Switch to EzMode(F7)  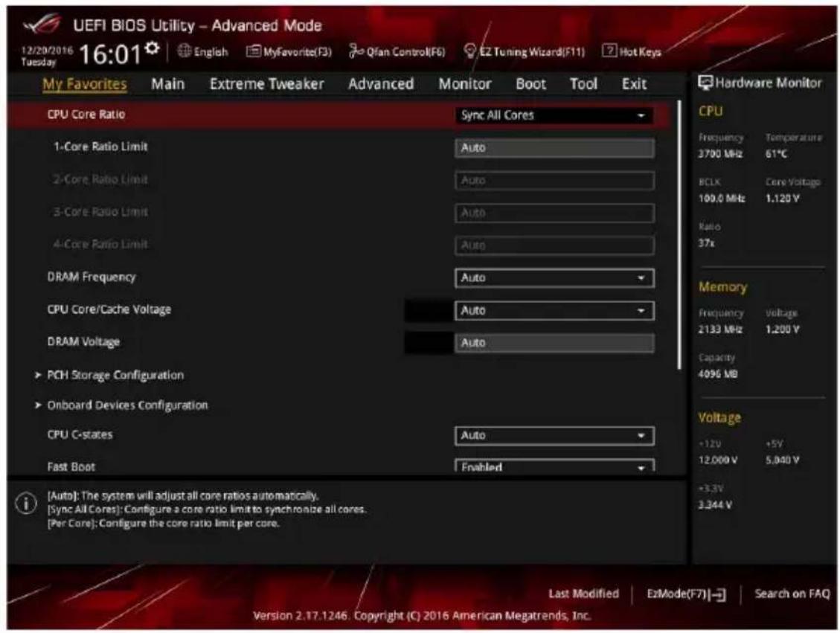pos(686,594)
